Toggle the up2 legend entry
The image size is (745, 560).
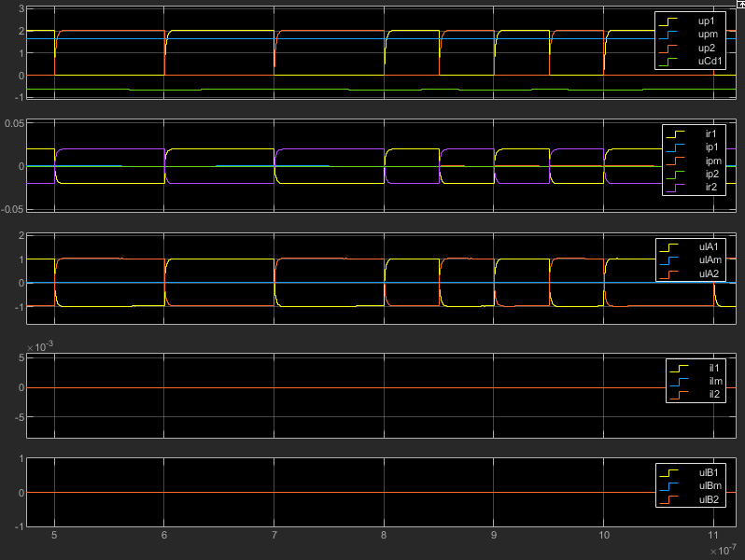point(690,48)
